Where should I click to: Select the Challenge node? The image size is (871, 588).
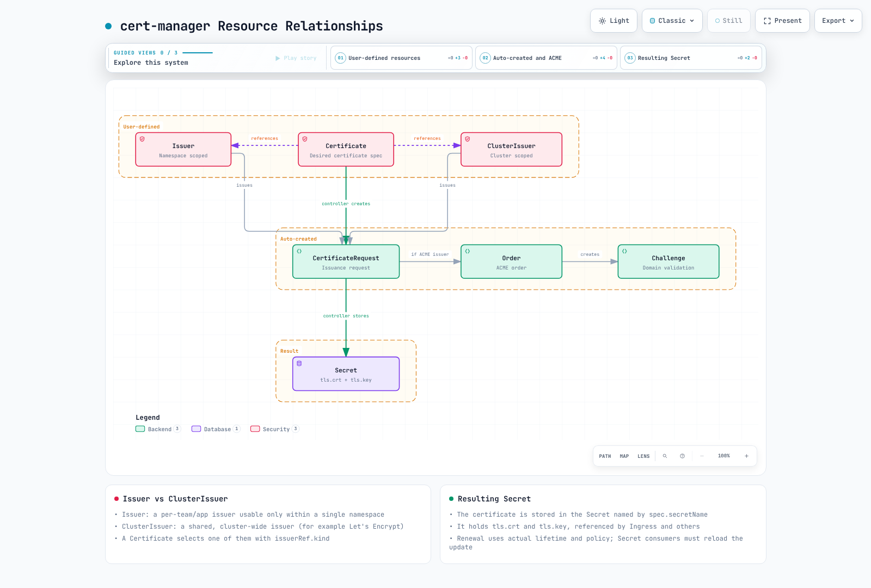[668, 262]
